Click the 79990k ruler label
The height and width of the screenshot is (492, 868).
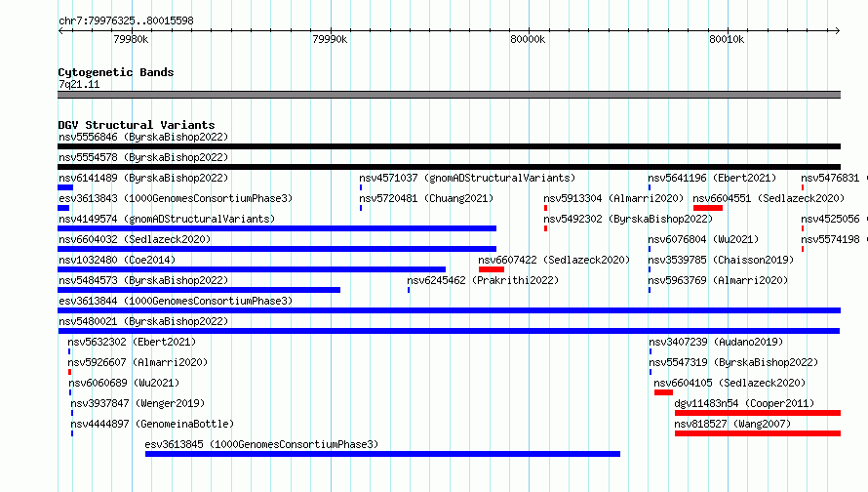tap(330, 39)
